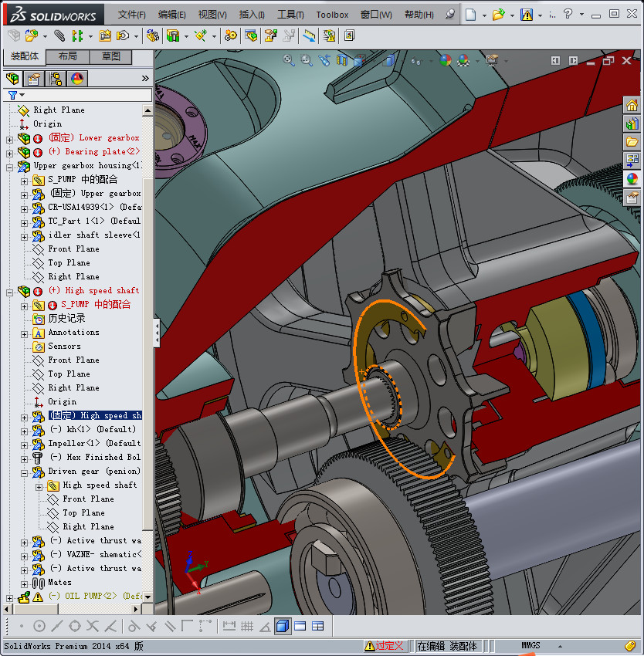The width and height of the screenshot is (644, 656).
Task: Open the unit system MMGS dropdown
Action: pyautogui.click(x=531, y=645)
